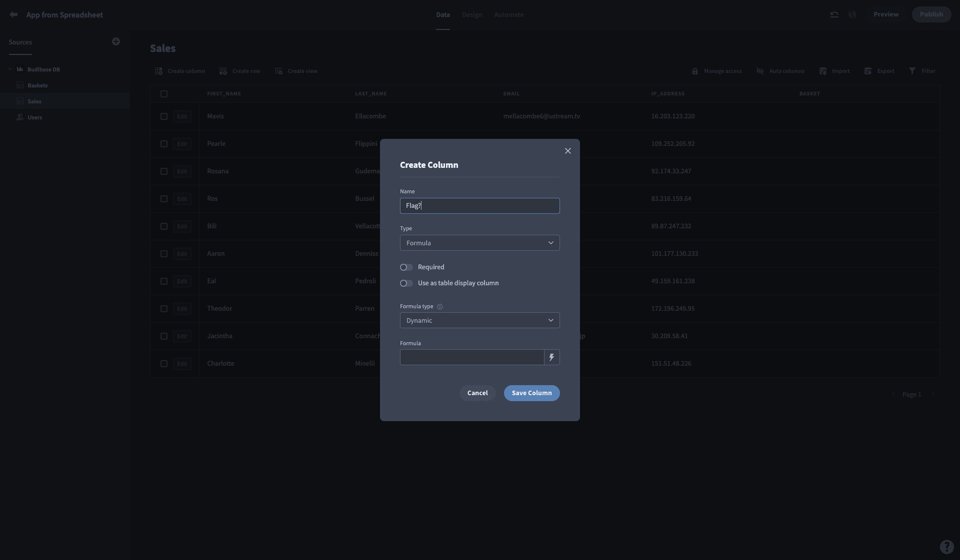Viewport: 960px width, 560px height.
Task: Go to previous page arrow
Action: coord(893,394)
